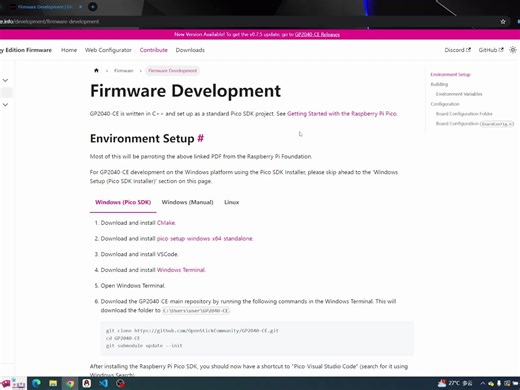Open the GitHub external link

(491, 50)
